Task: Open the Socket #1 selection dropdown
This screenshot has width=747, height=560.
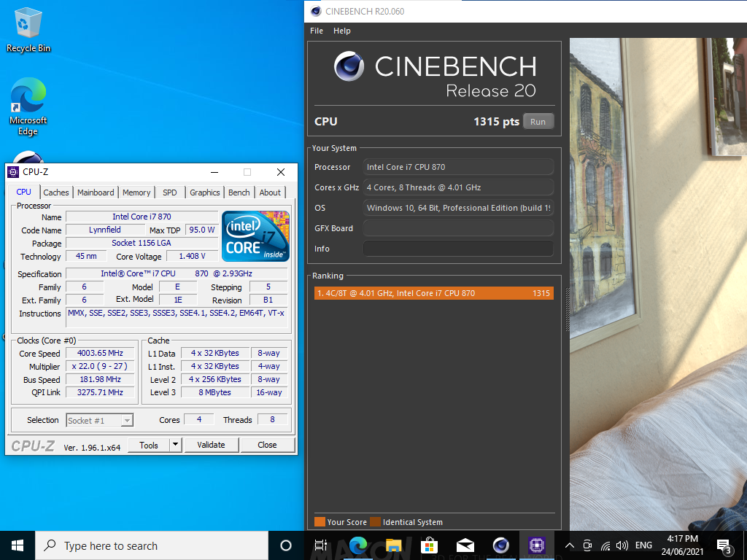Action: tap(99, 421)
